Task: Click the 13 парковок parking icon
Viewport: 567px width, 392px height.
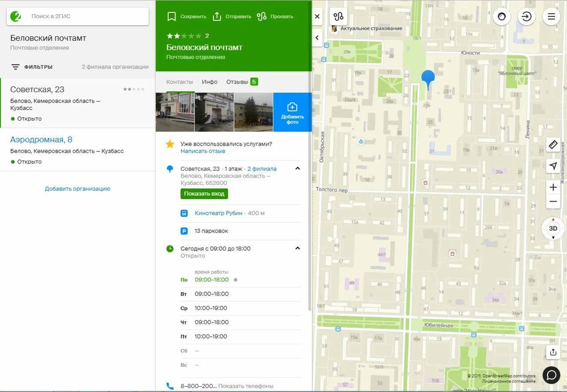Action: tap(184, 231)
